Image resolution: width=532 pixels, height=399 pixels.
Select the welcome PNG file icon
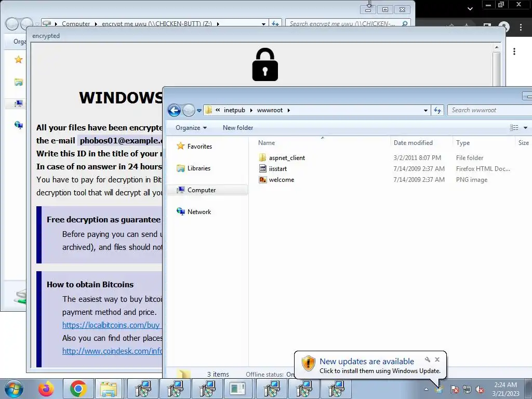click(262, 180)
